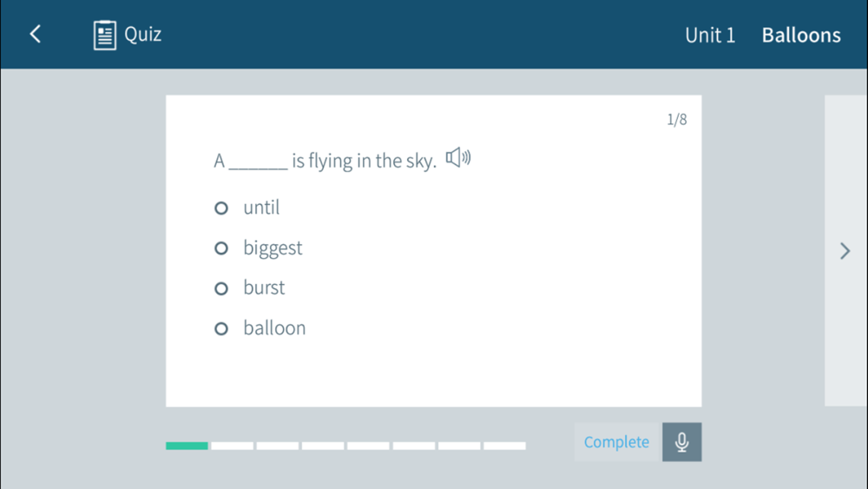Select the 'until' radio option
The height and width of the screenshot is (489, 868).
tap(220, 208)
